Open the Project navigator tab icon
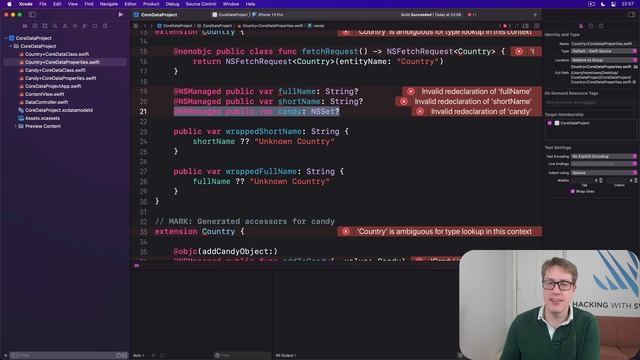Image resolution: width=640 pixels, height=360 pixels. [25, 26]
